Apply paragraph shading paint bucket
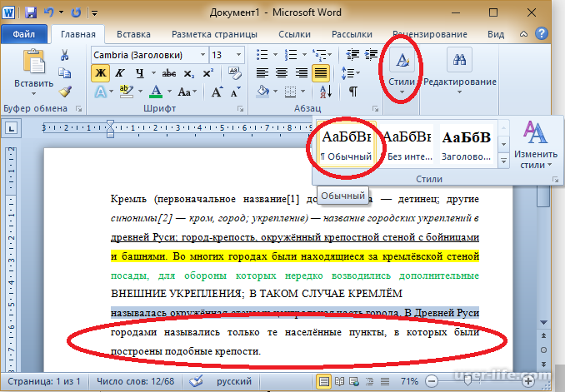Image resolution: width=565 pixels, height=392 pixels. [262, 92]
